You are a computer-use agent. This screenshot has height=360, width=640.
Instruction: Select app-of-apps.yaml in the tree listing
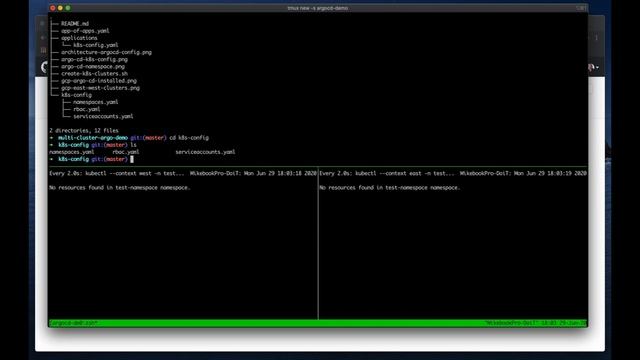coord(85,31)
